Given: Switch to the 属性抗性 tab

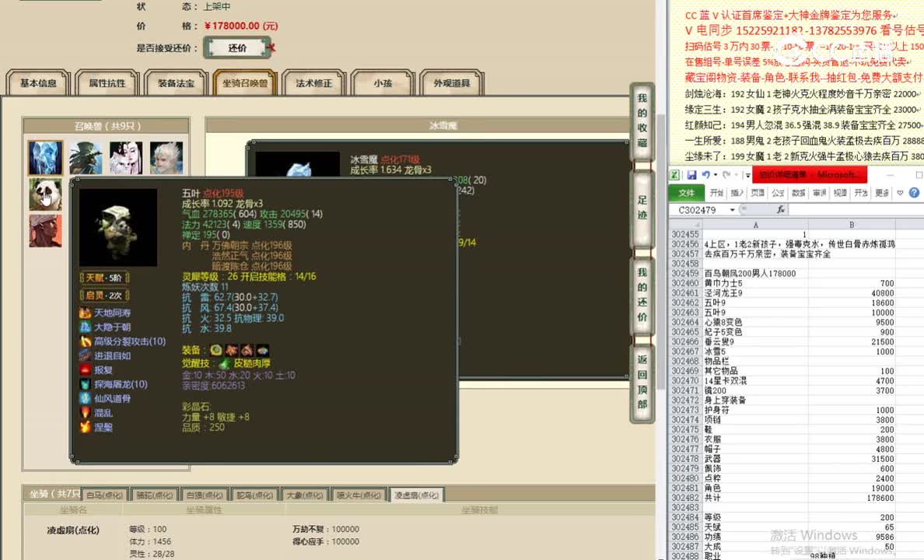Looking at the screenshot, I should click(x=109, y=83).
